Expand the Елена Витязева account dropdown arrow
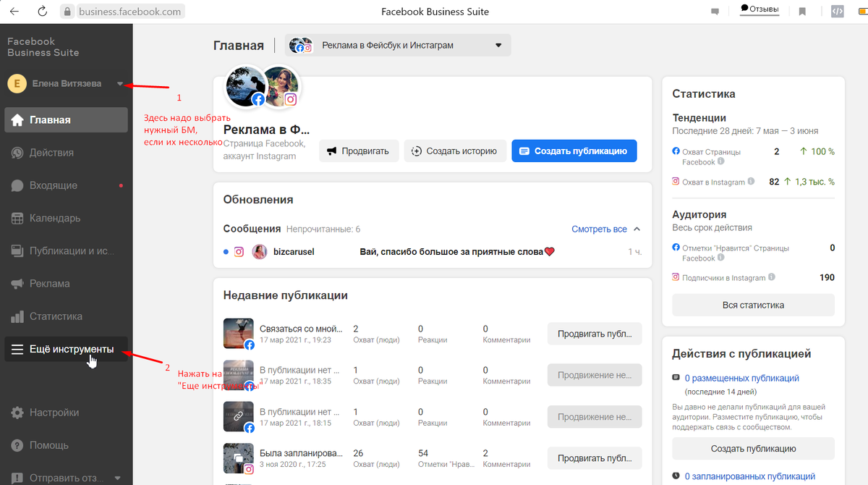868x485 pixels. click(120, 84)
